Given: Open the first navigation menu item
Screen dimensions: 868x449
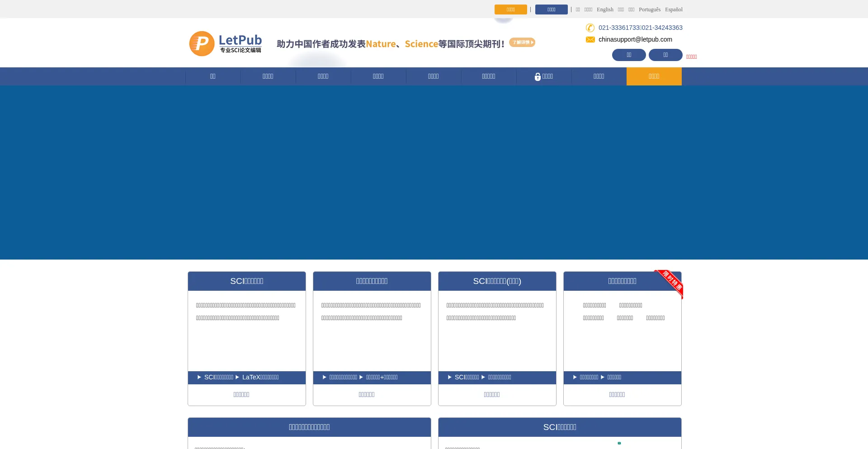Looking at the screenshot, I should (212, 76).
